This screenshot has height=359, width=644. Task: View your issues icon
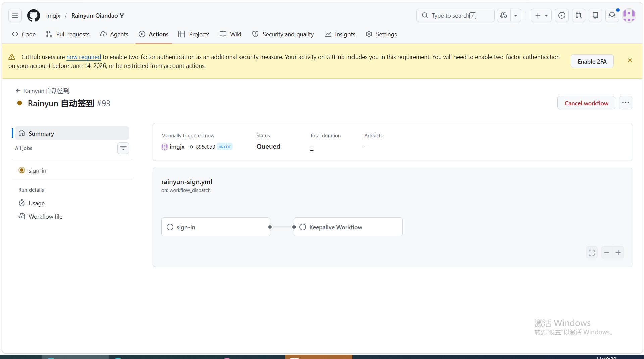point(562,15)
